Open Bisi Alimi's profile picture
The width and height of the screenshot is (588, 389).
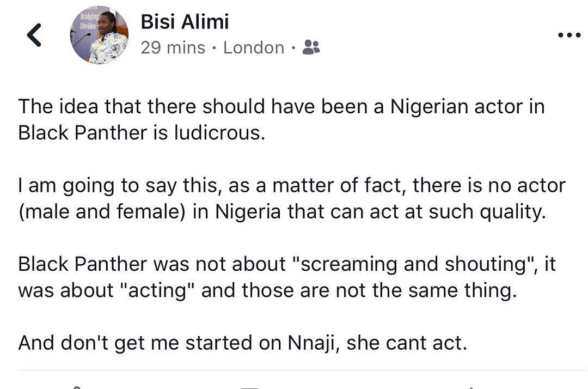[x=99, y=36]
